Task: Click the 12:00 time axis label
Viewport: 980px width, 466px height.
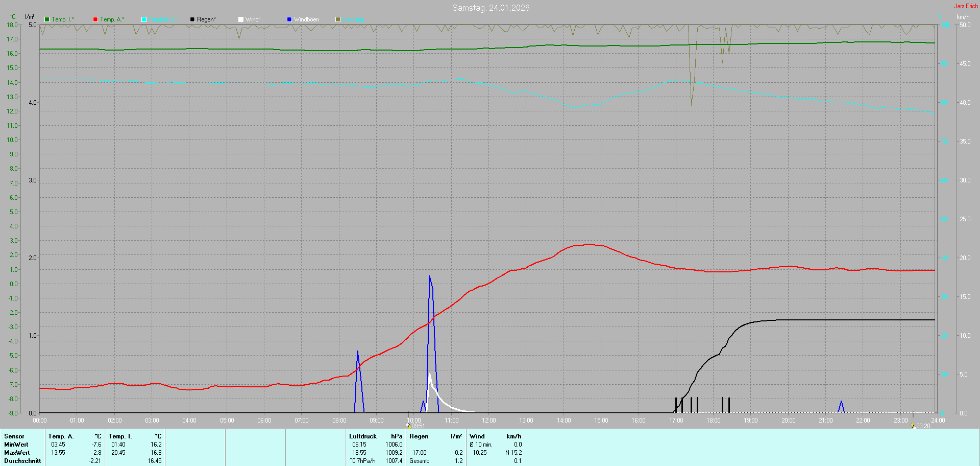Action: pos(489,421)
